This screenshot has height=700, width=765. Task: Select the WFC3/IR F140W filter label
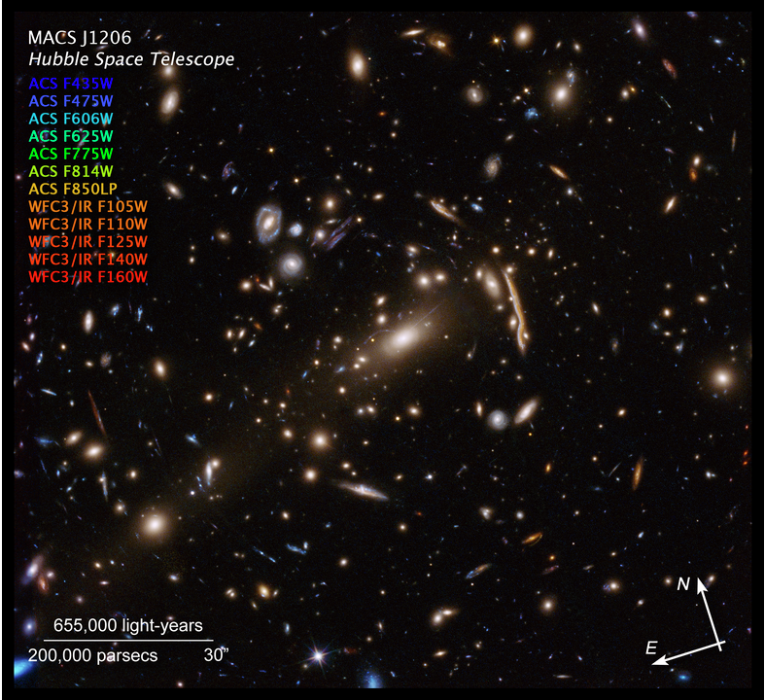88,259
